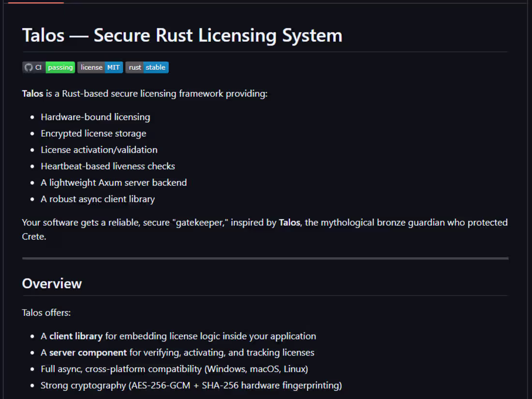Click the Strong cryptography bullet point
The height and width of the screenshot is (399, 532).
[x=192, y=385]
